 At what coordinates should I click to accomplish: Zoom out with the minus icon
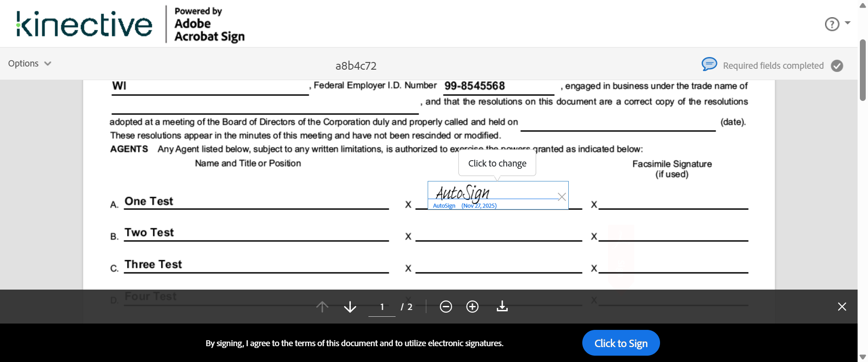tap(446, 307)
